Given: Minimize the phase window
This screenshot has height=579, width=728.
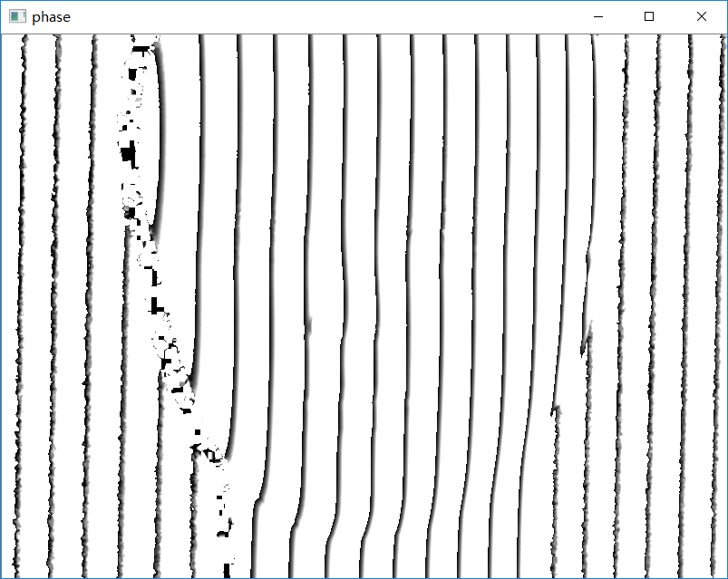Looking at the screenshot, I should 598,16.
